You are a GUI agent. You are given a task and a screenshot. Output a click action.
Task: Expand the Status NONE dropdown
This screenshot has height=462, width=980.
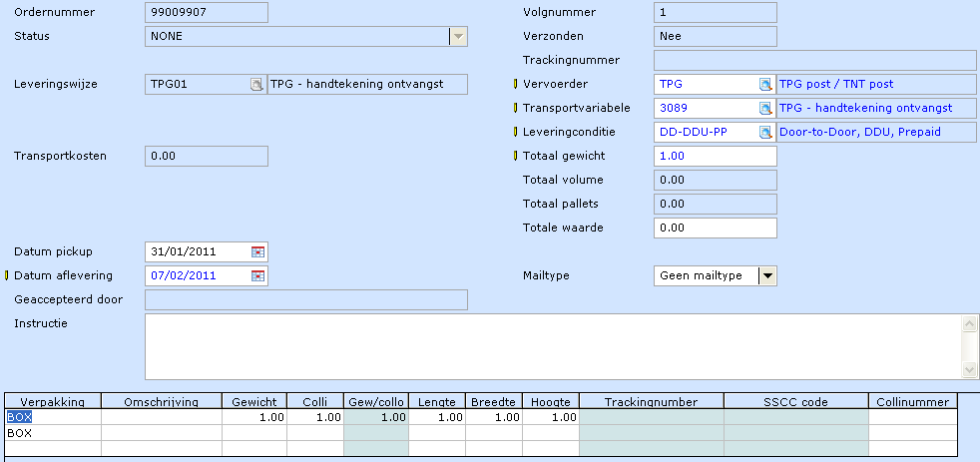pos(458,36)
